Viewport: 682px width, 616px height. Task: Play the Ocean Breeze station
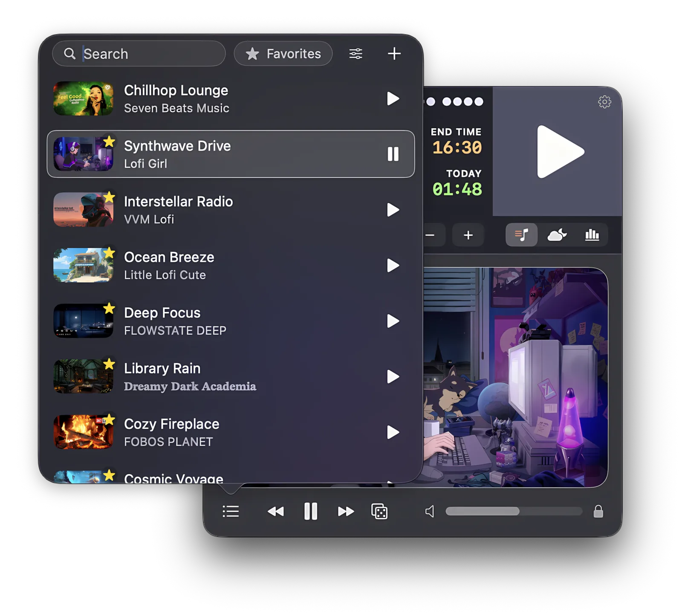(393, 265)
